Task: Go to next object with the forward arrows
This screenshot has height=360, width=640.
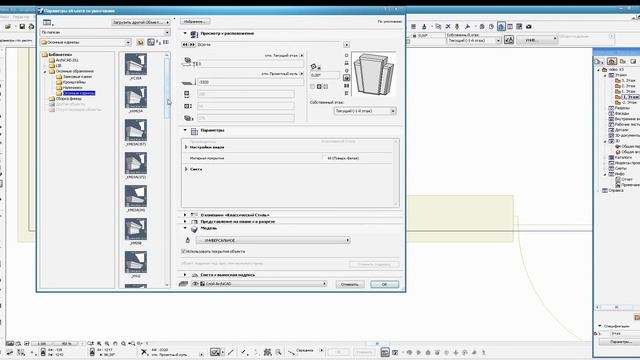Action: click(192, 44)
